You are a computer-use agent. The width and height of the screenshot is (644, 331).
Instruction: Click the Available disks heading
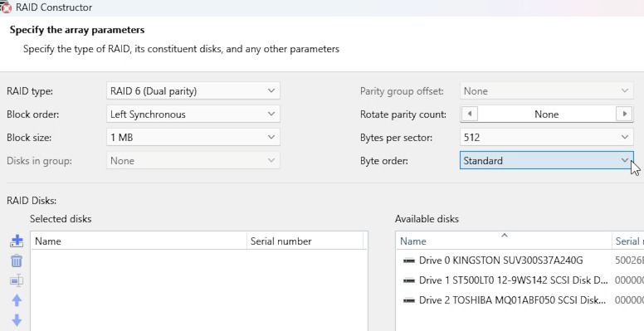pyautogui.click(x=427, y=219)
